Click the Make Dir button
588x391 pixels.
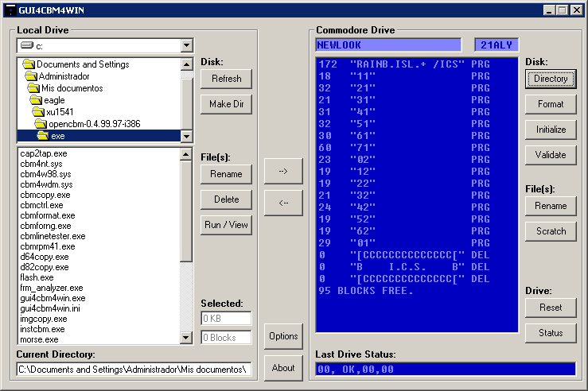pyautogui.click(x=226, y=104)
